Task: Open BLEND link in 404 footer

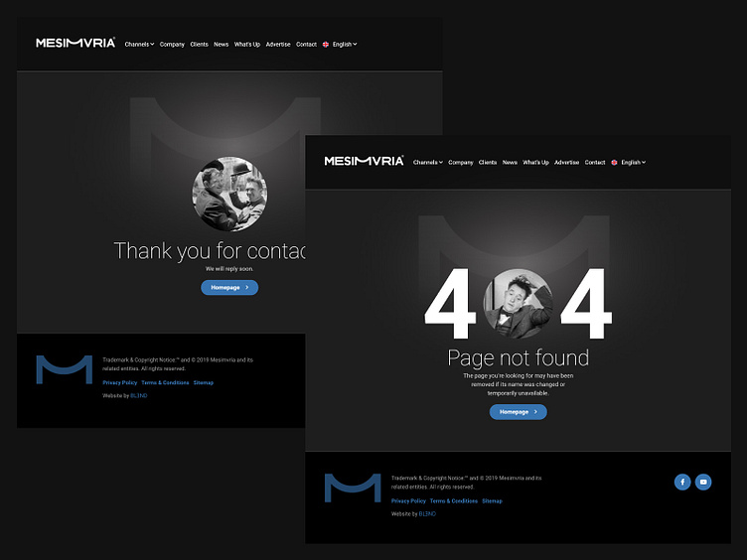Action: pyautogui.click(x=427, y=513)
